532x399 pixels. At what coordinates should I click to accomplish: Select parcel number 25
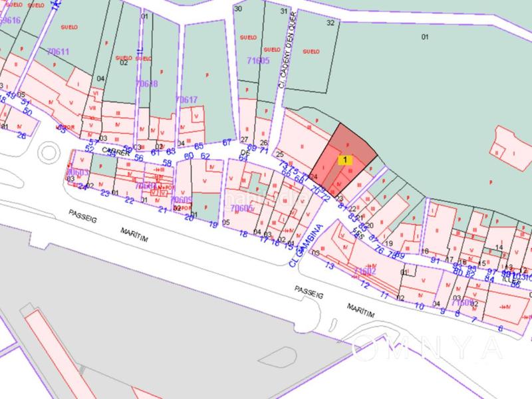(x=280, y=154)
